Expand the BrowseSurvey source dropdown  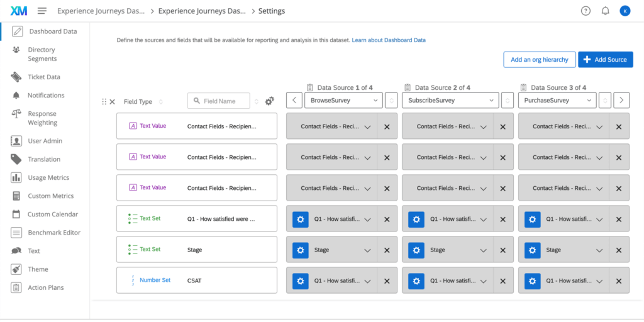[x=343, y=100]
